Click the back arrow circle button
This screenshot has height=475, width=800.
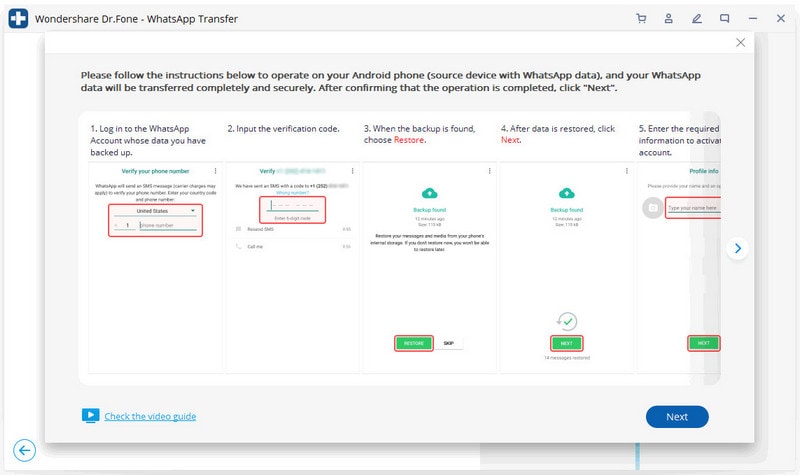coord(24,451)
